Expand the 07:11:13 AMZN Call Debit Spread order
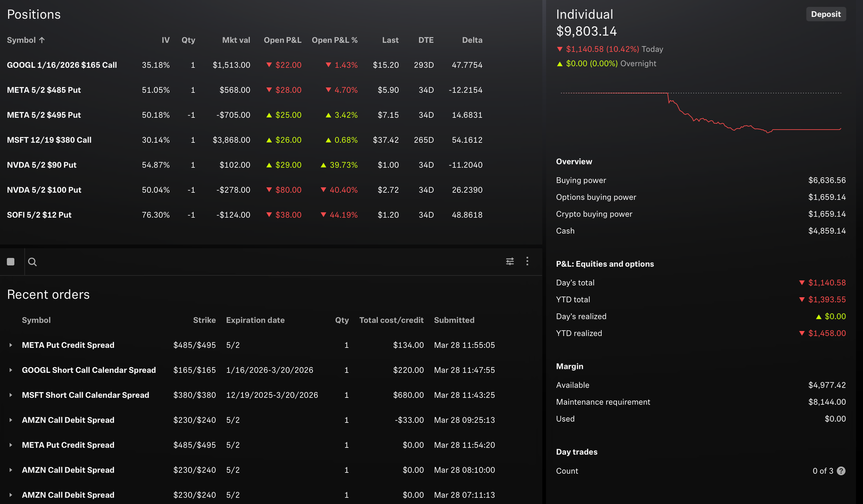863x504 pixels. tap(11, 495)
